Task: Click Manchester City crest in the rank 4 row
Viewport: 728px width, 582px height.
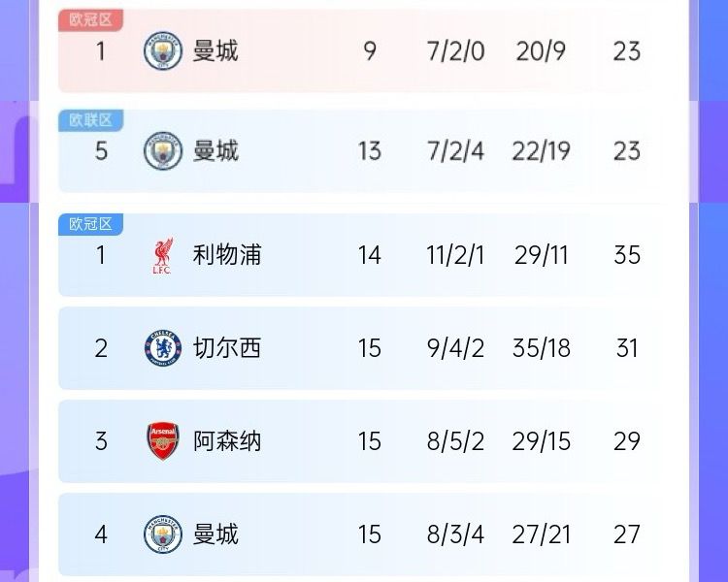Action: (x=162, y=534)
